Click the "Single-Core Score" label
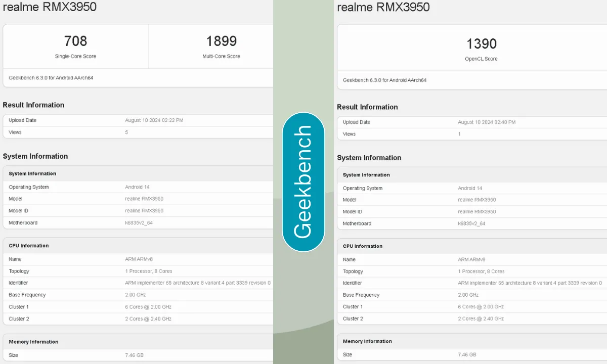607x364 pixels. (x=75, y=56)
